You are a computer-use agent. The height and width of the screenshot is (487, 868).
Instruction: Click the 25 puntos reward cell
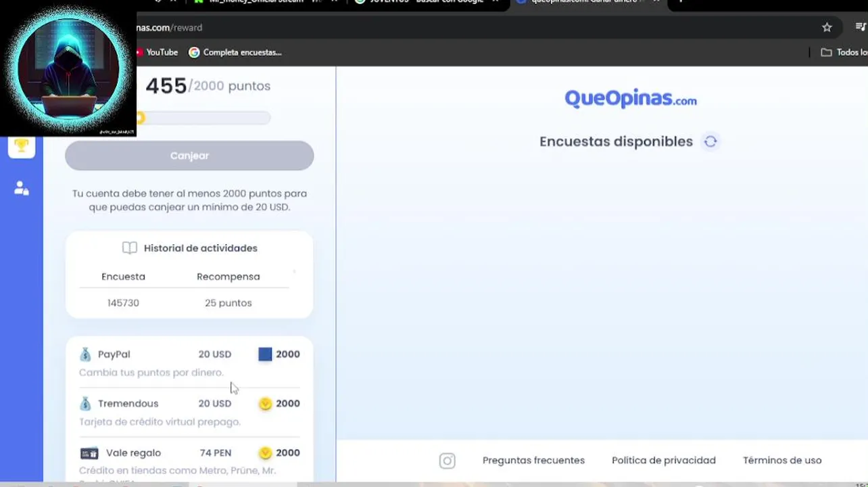coord(228,303)
